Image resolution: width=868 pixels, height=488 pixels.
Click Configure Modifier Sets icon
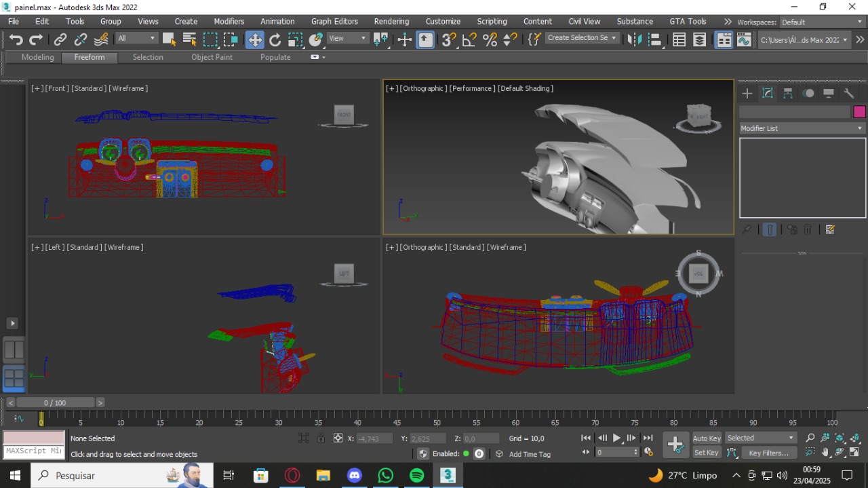click(x=830, y=230)
